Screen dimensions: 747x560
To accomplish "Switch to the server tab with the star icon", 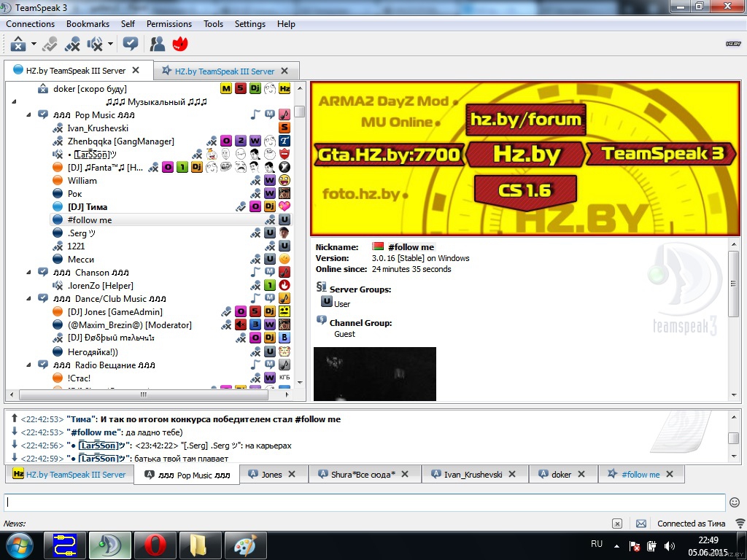I will click(x=225, y=71).
